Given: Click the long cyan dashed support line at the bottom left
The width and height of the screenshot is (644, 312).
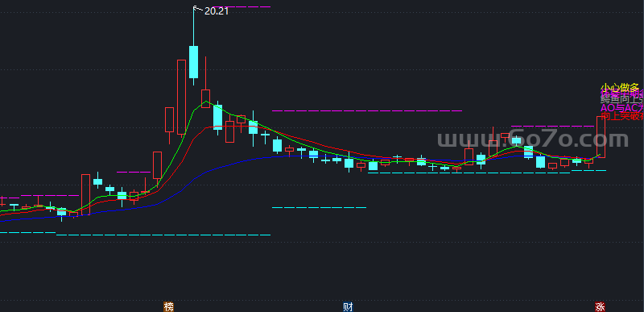Looking at the screenshot, I should [x=163, y=235].
